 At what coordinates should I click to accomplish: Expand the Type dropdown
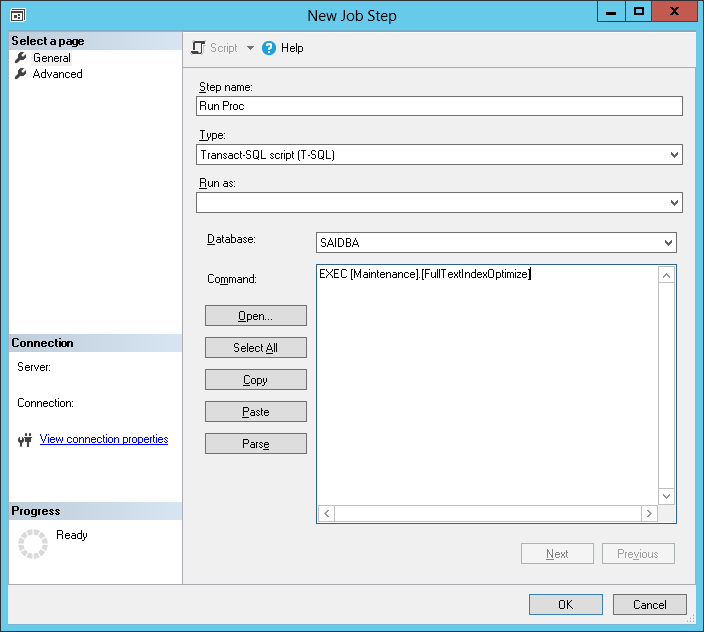point(674,155)
